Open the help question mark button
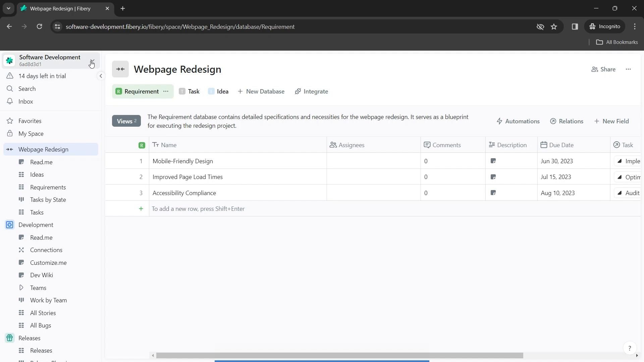This screenshot has height=362, width=644. click(x=630, y=348)
